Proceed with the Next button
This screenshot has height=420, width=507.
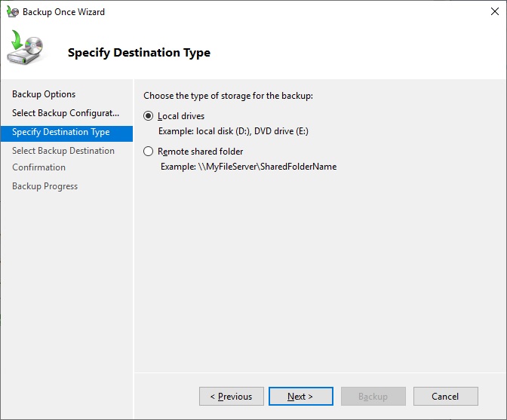click(x=300, y=397)
